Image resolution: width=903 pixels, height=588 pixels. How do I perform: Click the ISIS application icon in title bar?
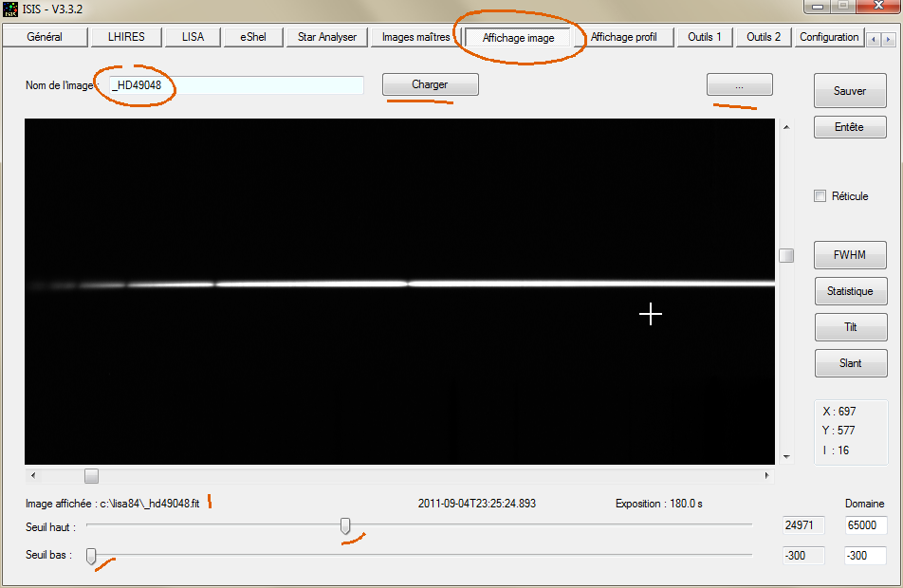click(x=10, y=9)
